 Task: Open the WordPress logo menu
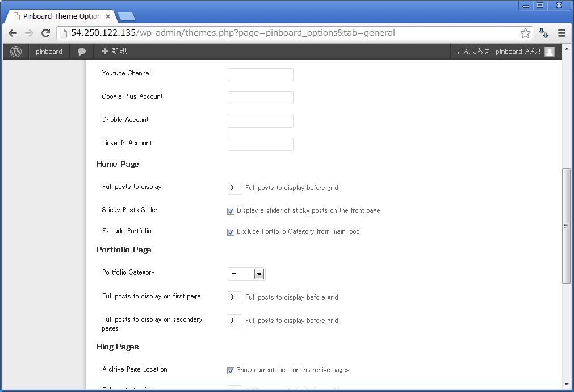click(x=16, y=52)
